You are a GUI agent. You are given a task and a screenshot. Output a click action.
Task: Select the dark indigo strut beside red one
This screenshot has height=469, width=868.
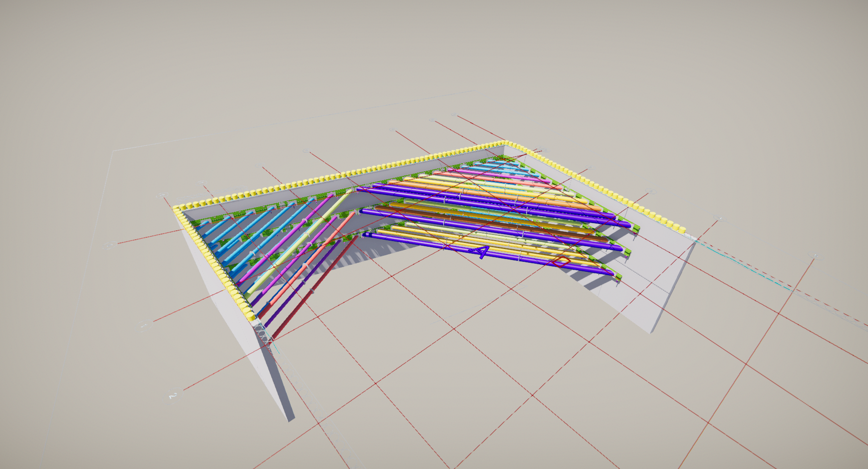coord(302,283)
